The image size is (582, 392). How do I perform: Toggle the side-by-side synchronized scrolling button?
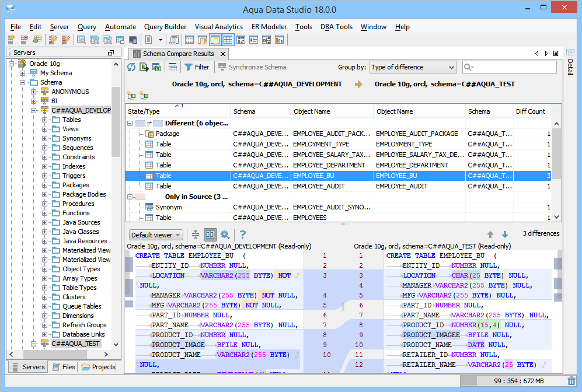pyautogui.click(x=210, y=235)
